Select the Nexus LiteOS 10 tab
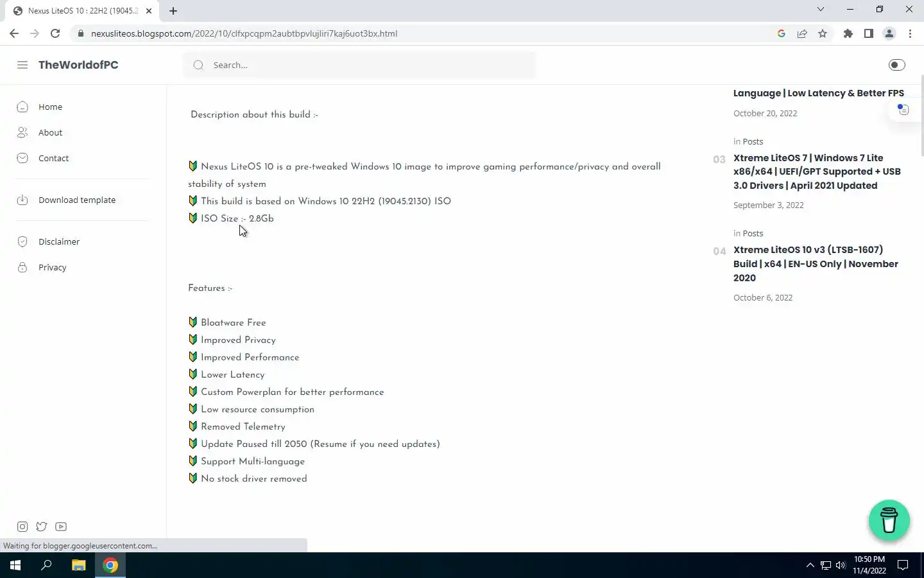The height and width of the screenshot is (578, 924). [x=83, y=10]
